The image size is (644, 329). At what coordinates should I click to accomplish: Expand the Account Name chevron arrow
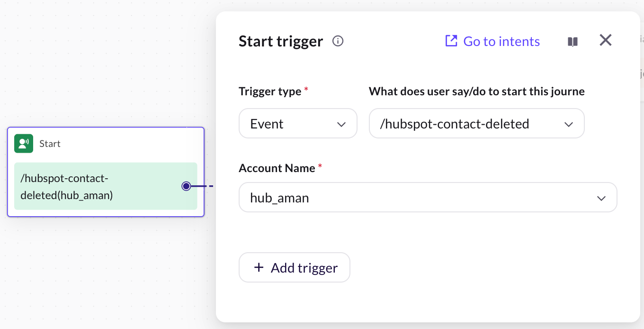tap(601, 198)
